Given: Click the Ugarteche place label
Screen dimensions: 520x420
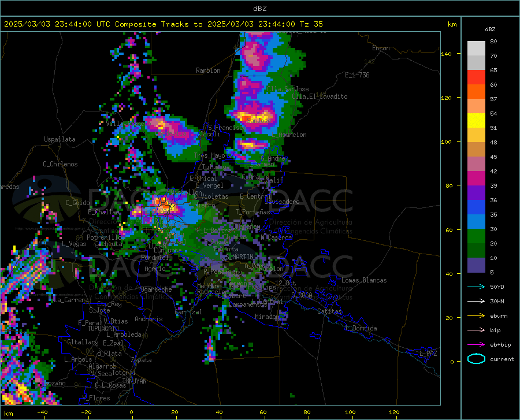Looking at the screenshot, I should pos(156,289).
